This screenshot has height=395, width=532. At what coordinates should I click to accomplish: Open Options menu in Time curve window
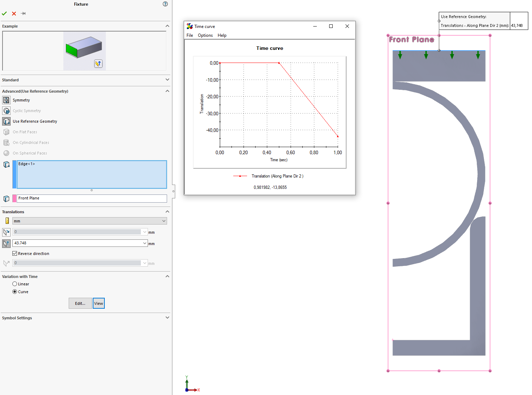click(205, 35)
